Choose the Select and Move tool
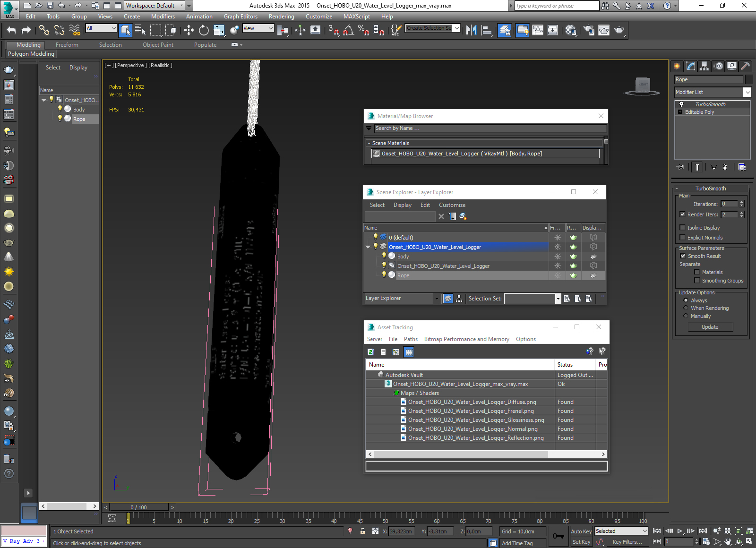 [189, 30]
